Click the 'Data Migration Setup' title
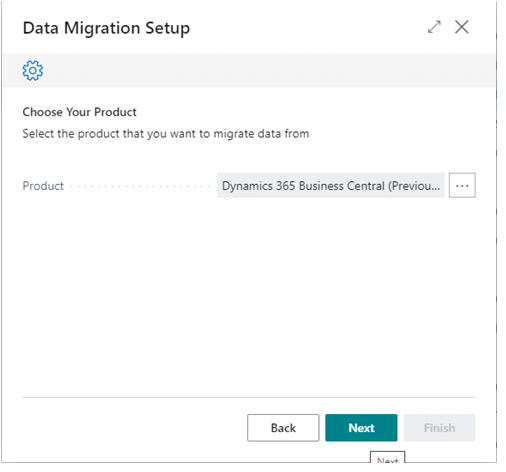The width and height of the screenshot is (506, 472). [x=106, y=28]
